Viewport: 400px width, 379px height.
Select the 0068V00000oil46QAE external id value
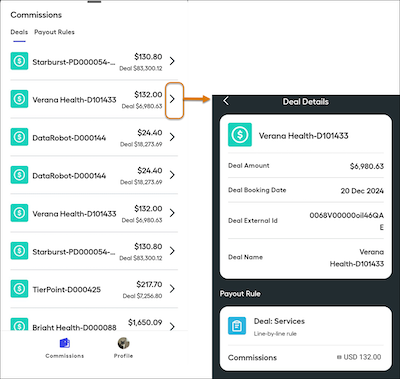pyautogui.click(x=347, y=221)
